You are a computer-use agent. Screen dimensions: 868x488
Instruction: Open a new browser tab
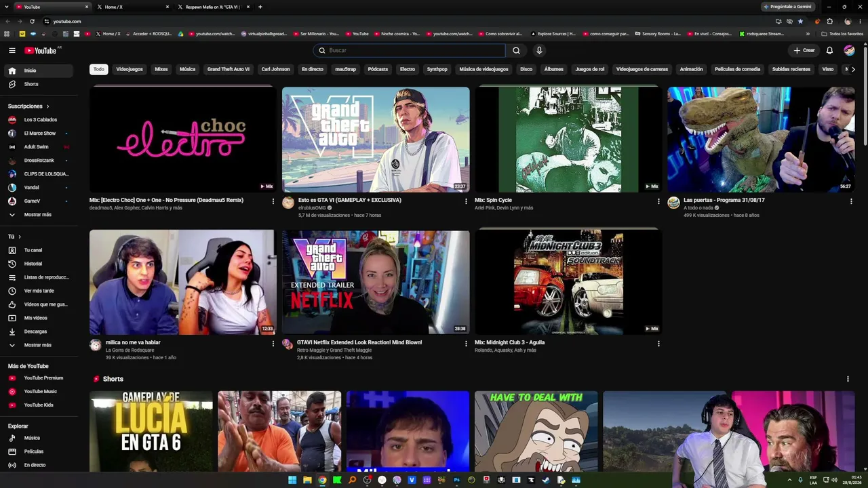pos(260,7)
